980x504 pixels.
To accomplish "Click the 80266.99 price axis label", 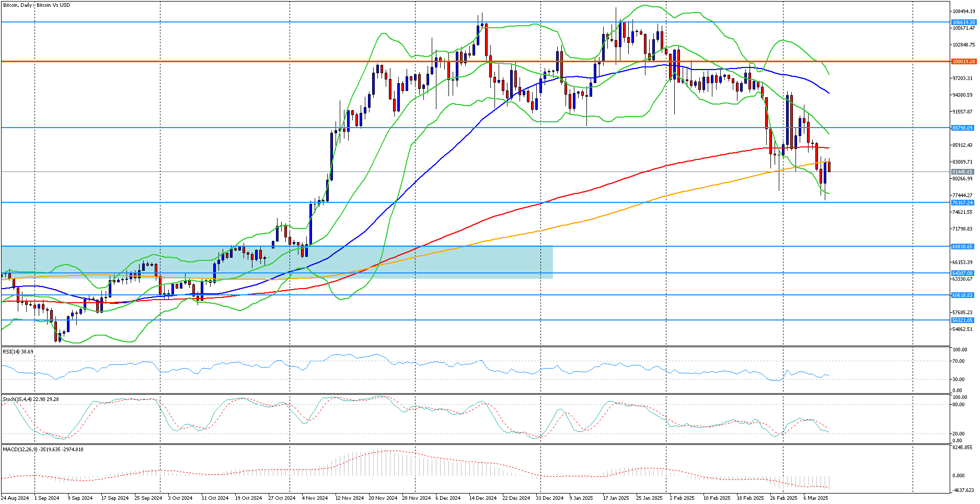I will tap(963, 179).
